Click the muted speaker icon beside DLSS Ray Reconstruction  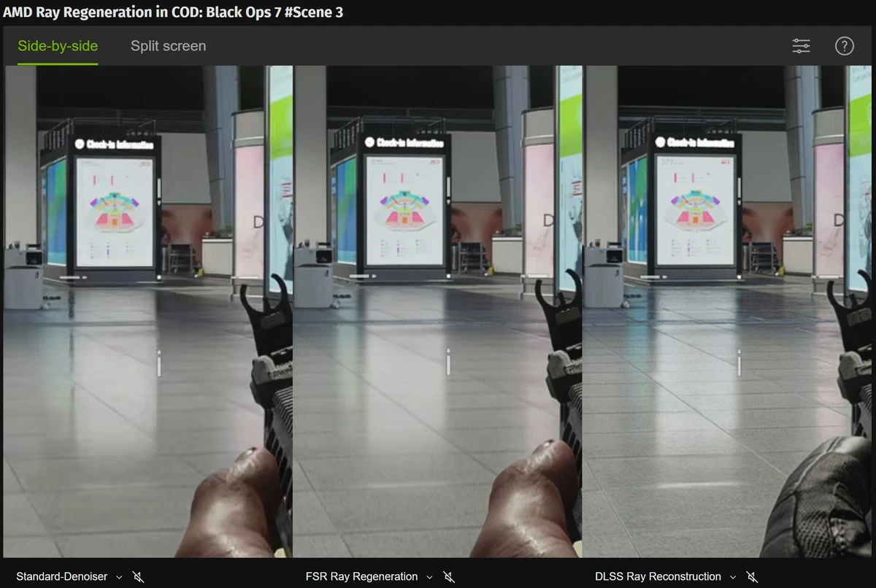click(x=752, y=576)
